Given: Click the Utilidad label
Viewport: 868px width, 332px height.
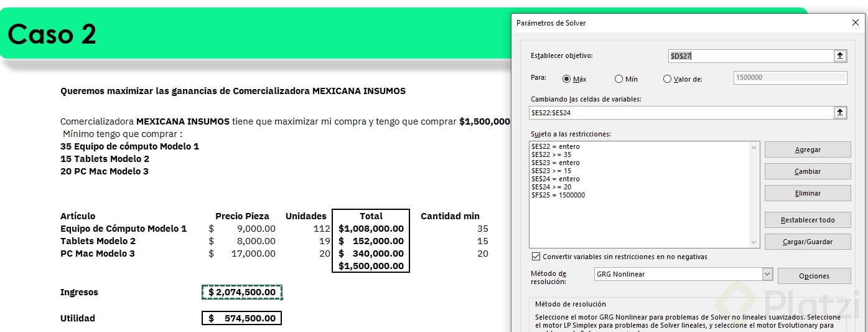Looking at the screenshot, I should pyautogui.click(x=78, y=318).
